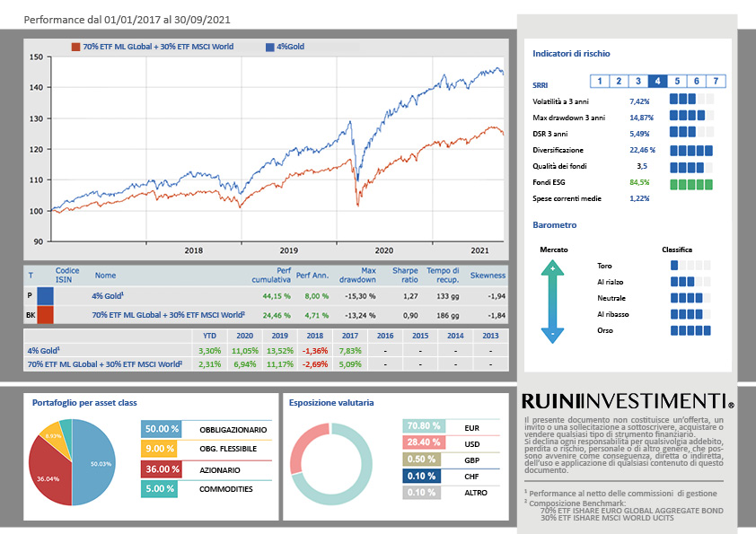Click the 2020 column header in yearly table
This screenshot has width=756, height=534.
244,336
